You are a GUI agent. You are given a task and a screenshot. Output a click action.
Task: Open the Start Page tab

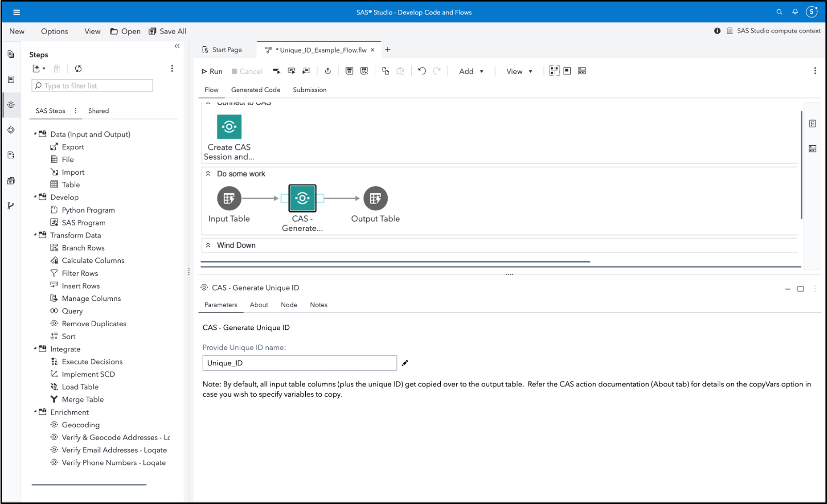[x=222, y=50]
